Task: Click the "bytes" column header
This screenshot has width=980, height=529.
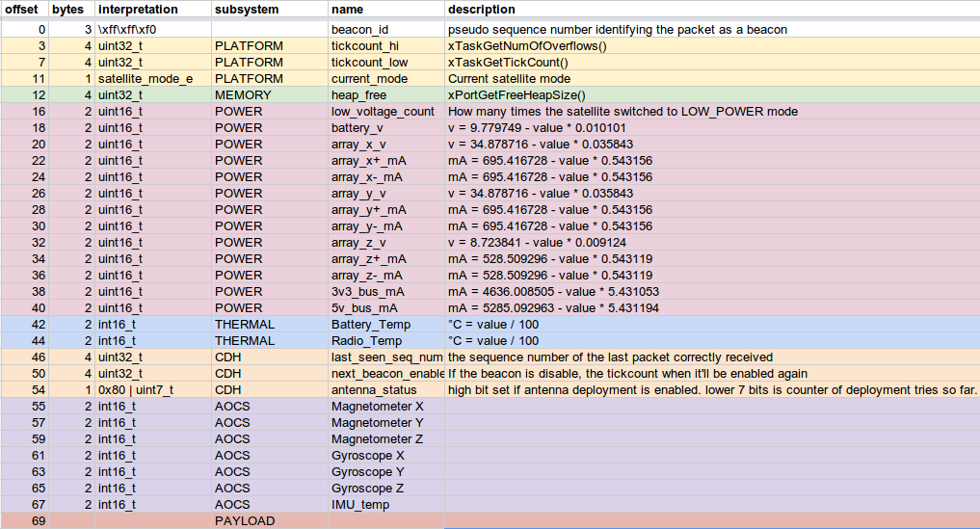Action: tap(70, 10)
